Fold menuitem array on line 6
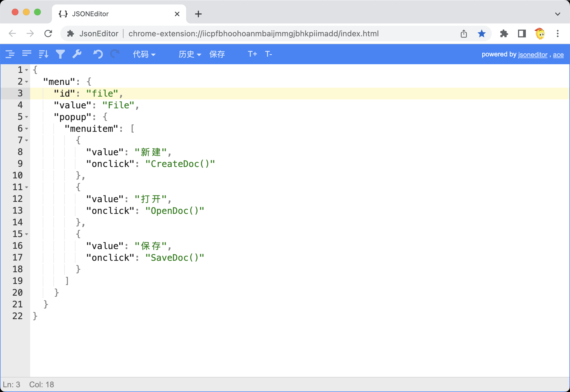Screen dimensions: 570x392 point(27,129)
